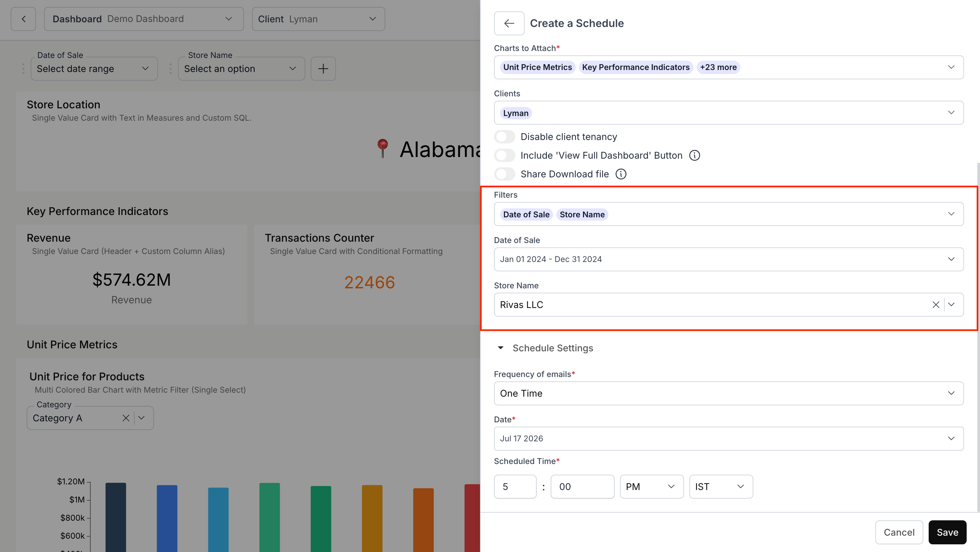This screenshot has width=980, height=552.
Task: Open dashboard Date of Sale select date range
Action: pyautogui.click(x=94, y=69)
